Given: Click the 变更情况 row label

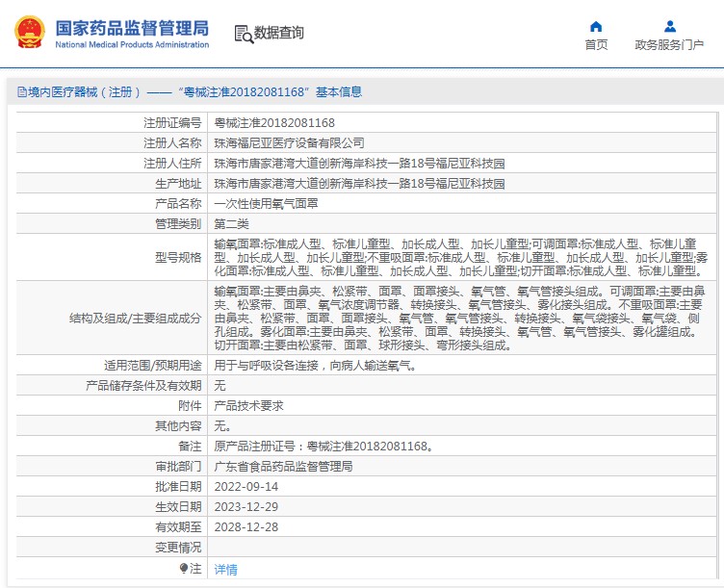Looking at the screenshot, I should tap(178, 548).
